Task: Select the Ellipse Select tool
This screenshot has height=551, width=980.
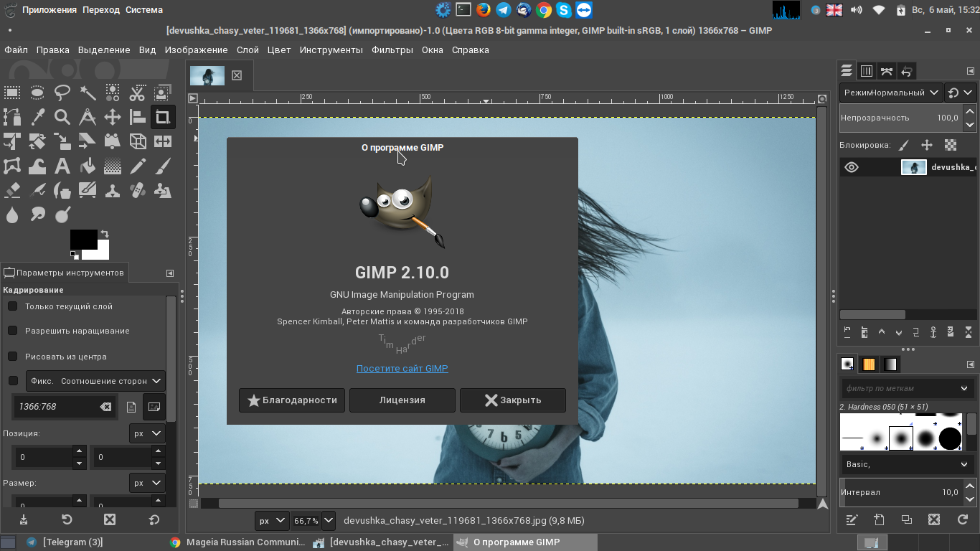Action: pyautogui.click(x=37, y=93)
